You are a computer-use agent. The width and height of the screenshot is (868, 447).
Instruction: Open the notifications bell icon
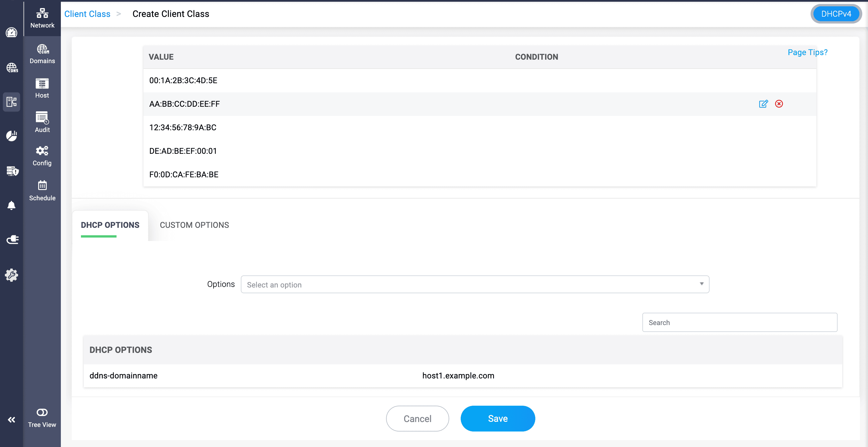click(x=11, y=205)
